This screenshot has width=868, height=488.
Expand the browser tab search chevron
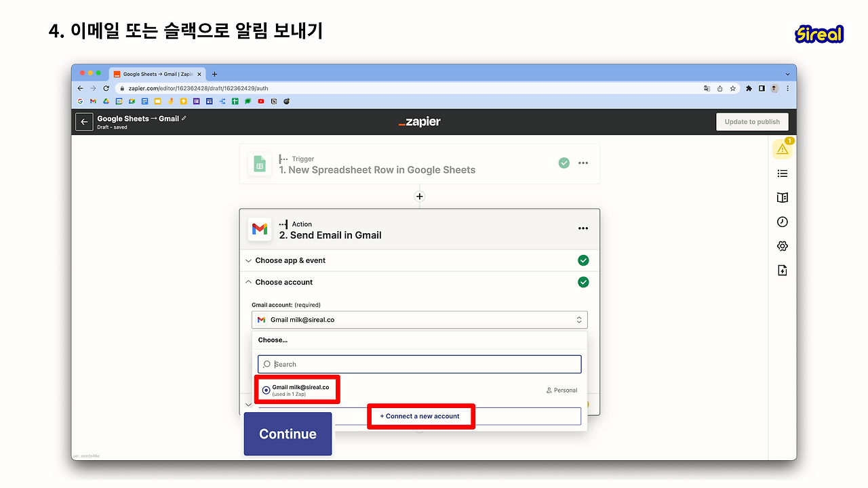787,74
